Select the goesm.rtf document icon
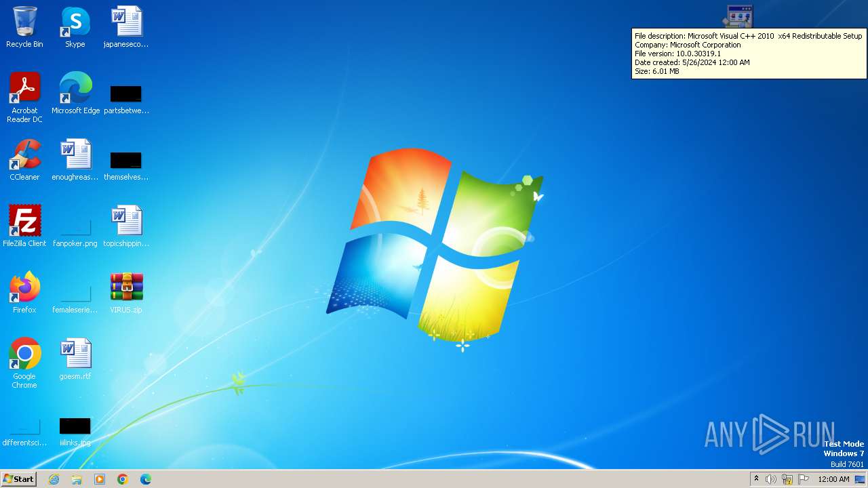 (75, 359)
